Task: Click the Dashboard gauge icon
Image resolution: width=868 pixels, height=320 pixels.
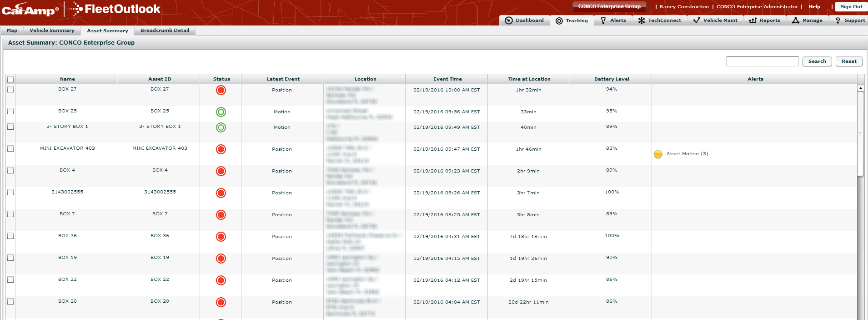Action: [x=509, y=20]
